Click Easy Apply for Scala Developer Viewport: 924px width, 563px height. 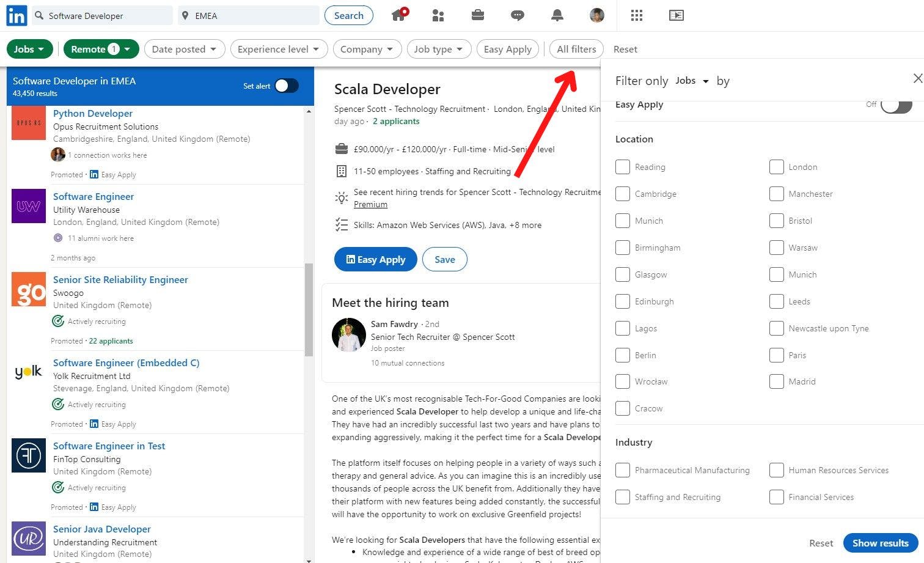coord(375,259)
